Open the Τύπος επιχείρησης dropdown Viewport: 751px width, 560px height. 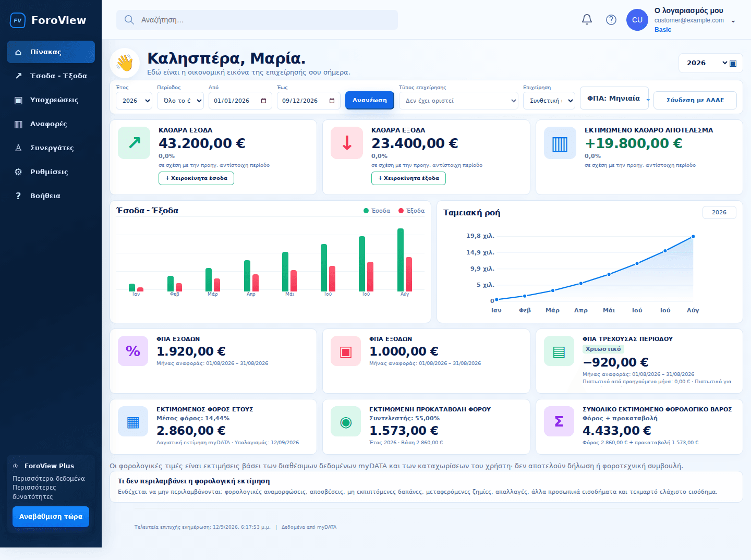(458, 101)
